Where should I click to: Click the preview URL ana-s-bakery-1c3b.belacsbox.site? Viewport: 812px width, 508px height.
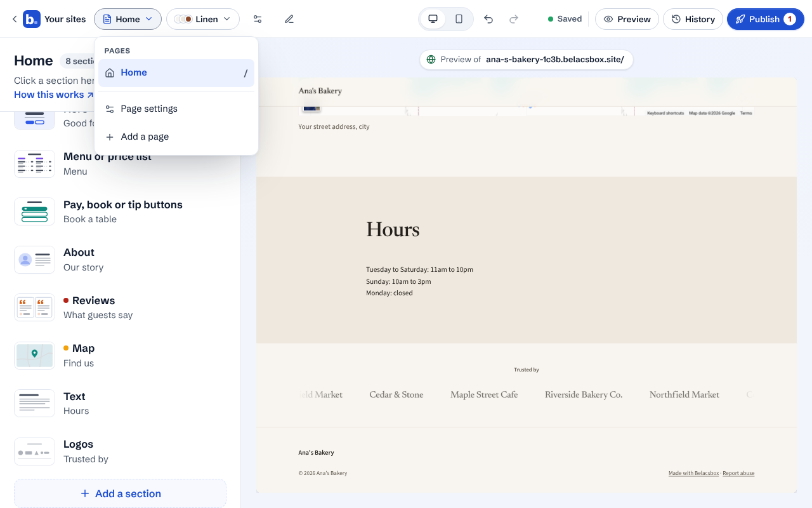point(555,60)
